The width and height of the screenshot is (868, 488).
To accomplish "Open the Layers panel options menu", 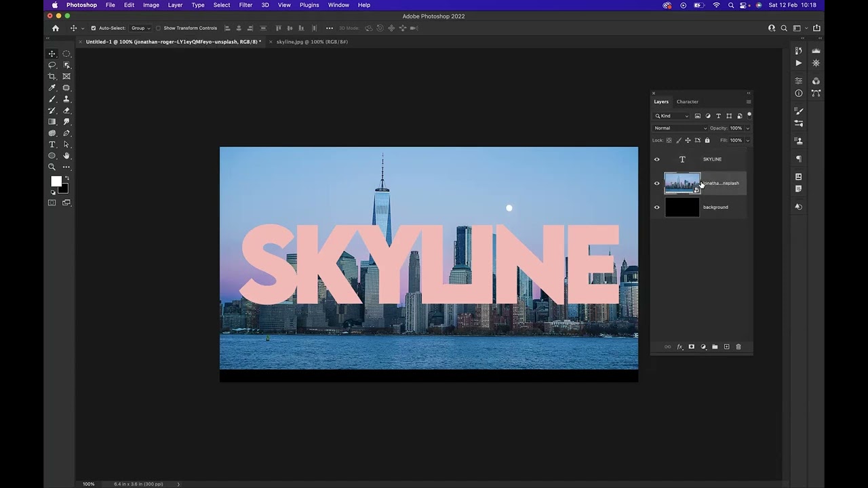I will (x=749, y=102).
